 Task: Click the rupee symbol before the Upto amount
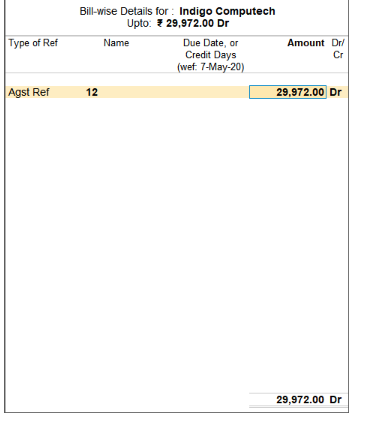tap(160, 23)
